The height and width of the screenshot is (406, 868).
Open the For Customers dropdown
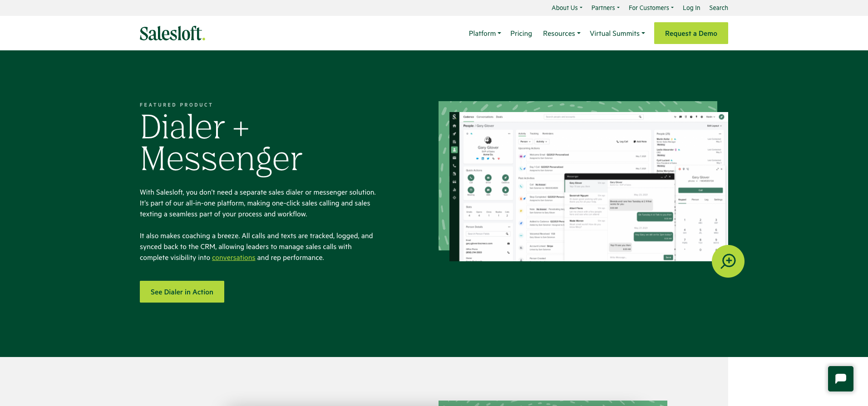coord(651,8)
